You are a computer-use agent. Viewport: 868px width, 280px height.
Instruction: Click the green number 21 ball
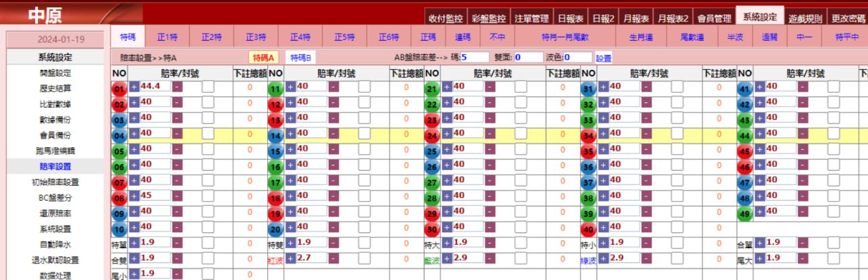click(x=432, y=89)
